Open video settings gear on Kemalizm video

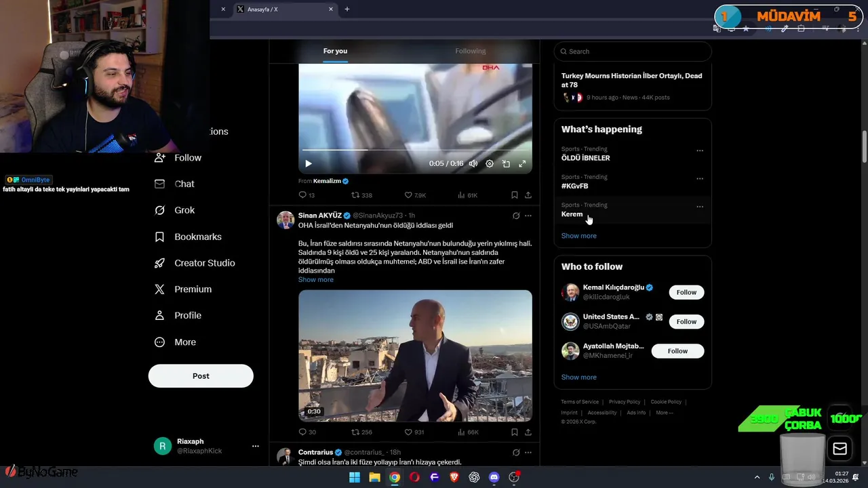click(490, 163)
